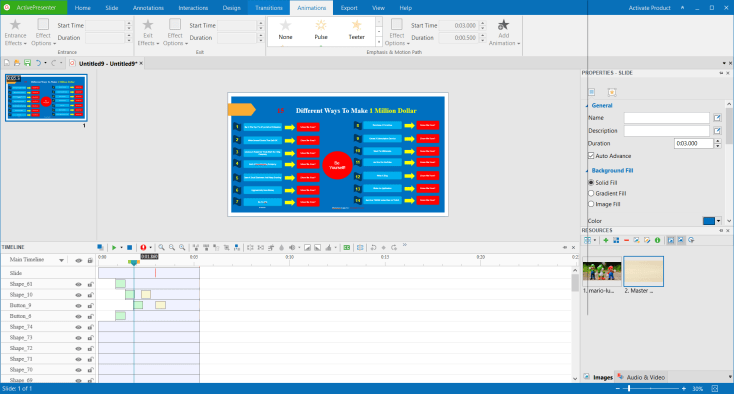This screenshot has width=734, height=394.
Task: Click the blue background color swatch
Action: pos(709,221)
